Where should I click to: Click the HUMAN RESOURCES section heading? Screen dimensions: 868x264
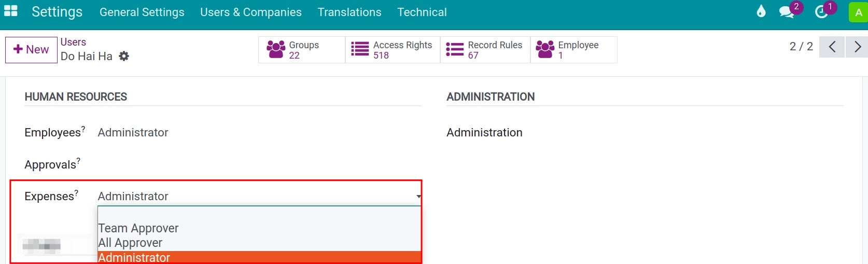76,97
